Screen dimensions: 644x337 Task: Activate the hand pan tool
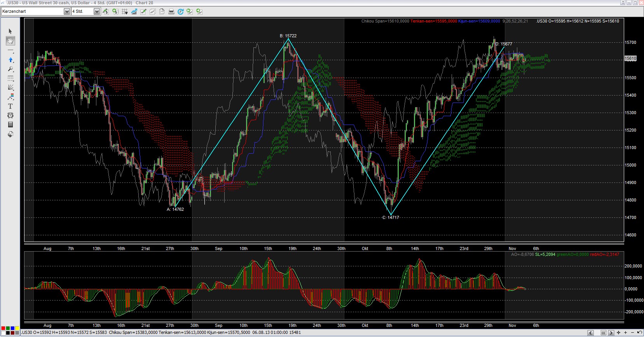[x=10, y=41]
